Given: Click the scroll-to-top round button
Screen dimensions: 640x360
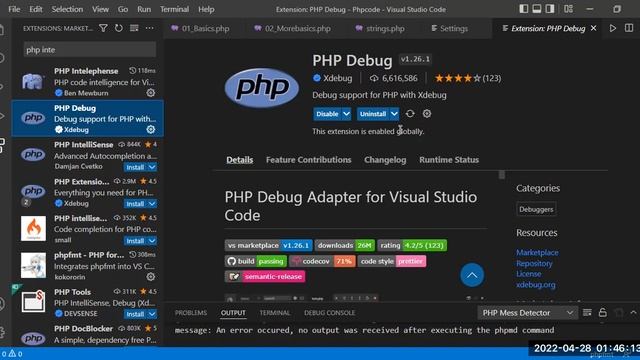Looking at the screenshot, I should click(x=472, y=275).
